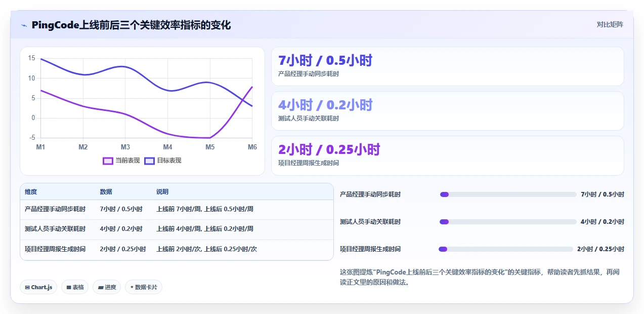Click table cell 测试人员手动关联耗时
The image size is (644, 314).
pyautogui.click(x=55, y=229)
